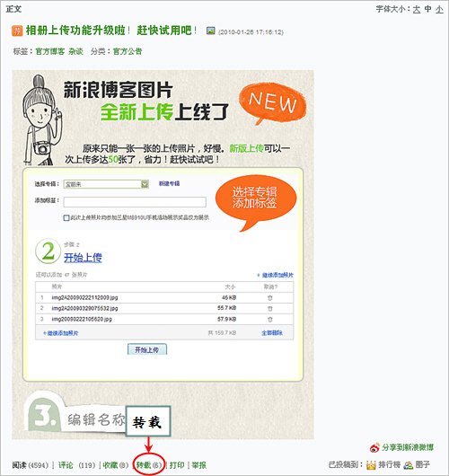Screen dimensions: 449x476
Task: Click the crown icon beside 排行榜
Action: [371, 464]
